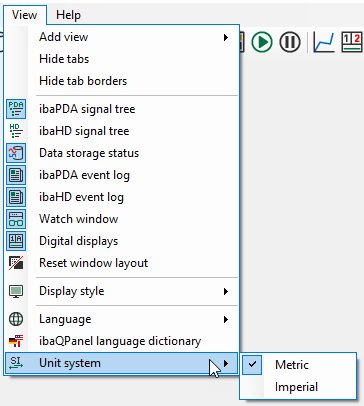Click the View menu header
Screen dimensions: 364x406
coord(25,15)
